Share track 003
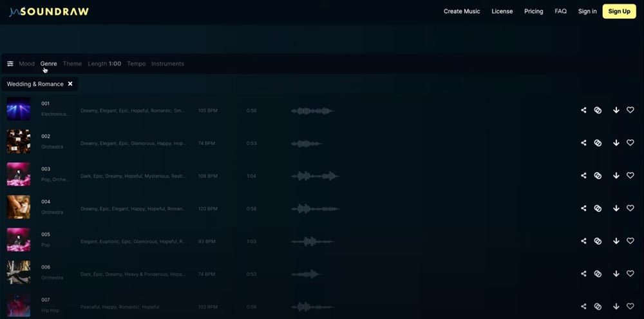 click(583, 175)
